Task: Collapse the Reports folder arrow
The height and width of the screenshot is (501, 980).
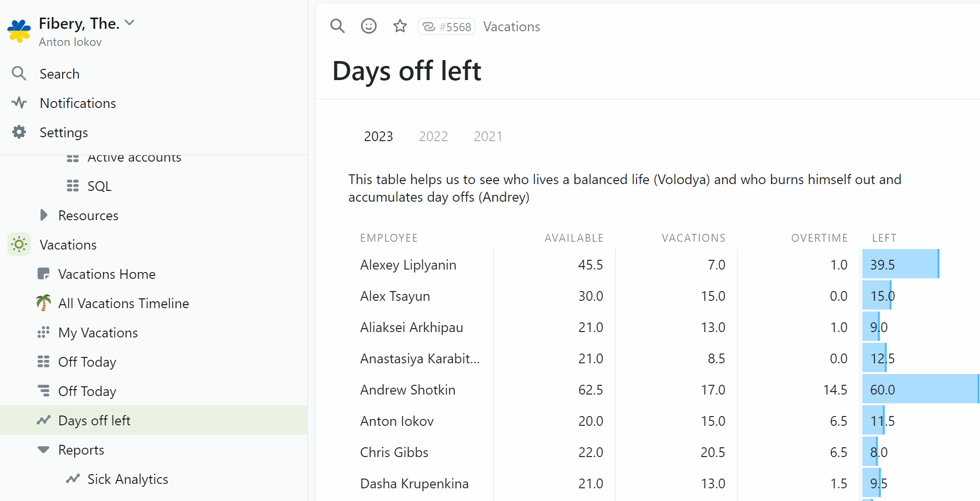Action: [x=43, y=450]
